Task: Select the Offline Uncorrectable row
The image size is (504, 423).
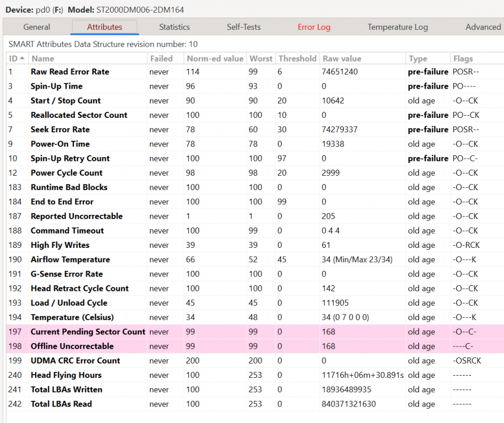Action: [72, 346]
